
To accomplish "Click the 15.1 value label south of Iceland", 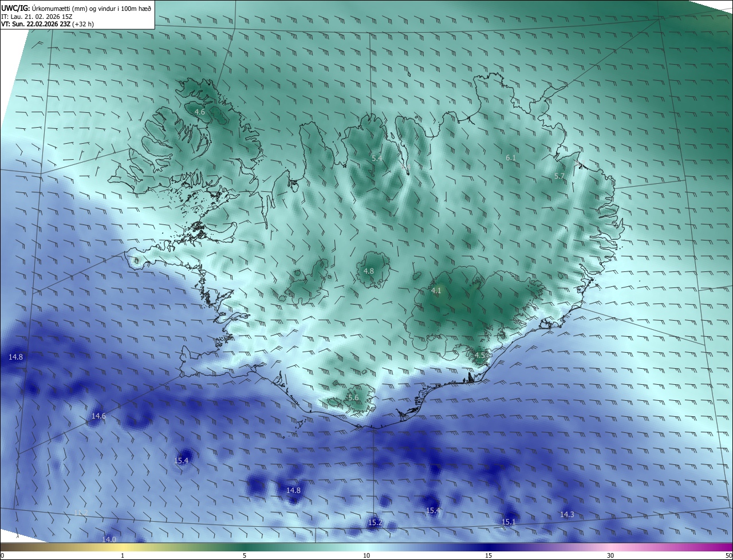I will 509,522.
